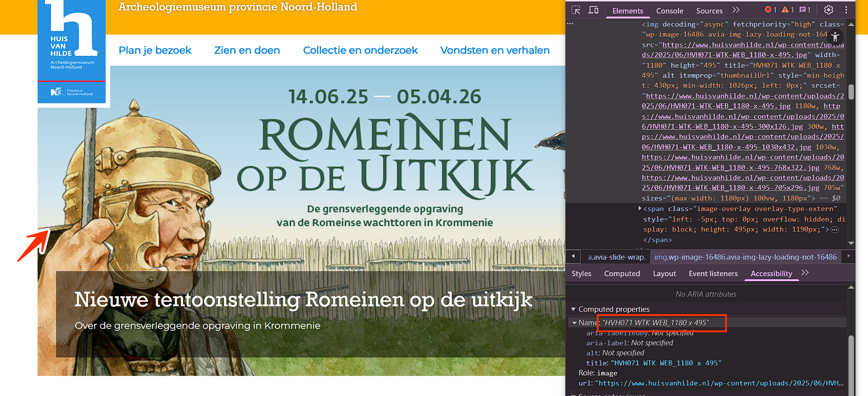Toggle the device toolbar icon
The image size is (868, 396).
594,10
